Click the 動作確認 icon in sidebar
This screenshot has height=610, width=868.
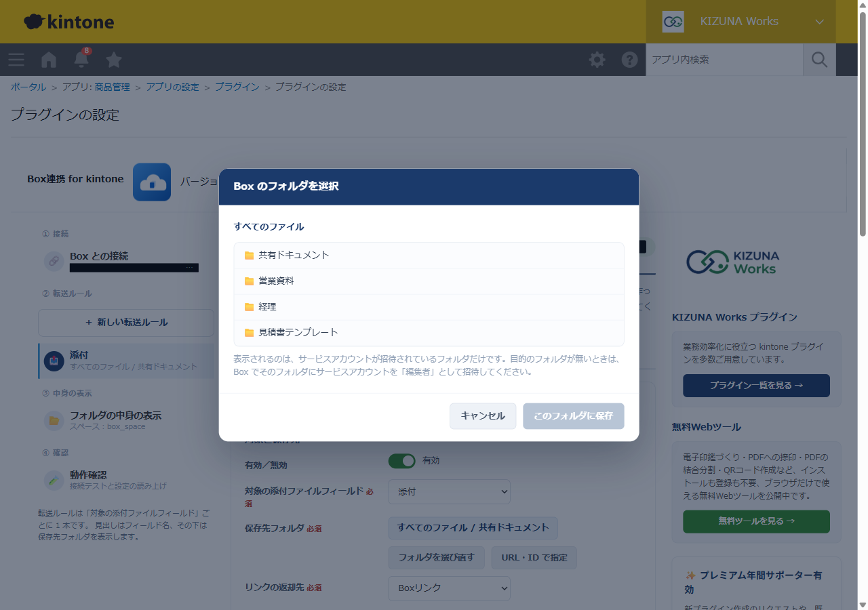click(54, 481)
